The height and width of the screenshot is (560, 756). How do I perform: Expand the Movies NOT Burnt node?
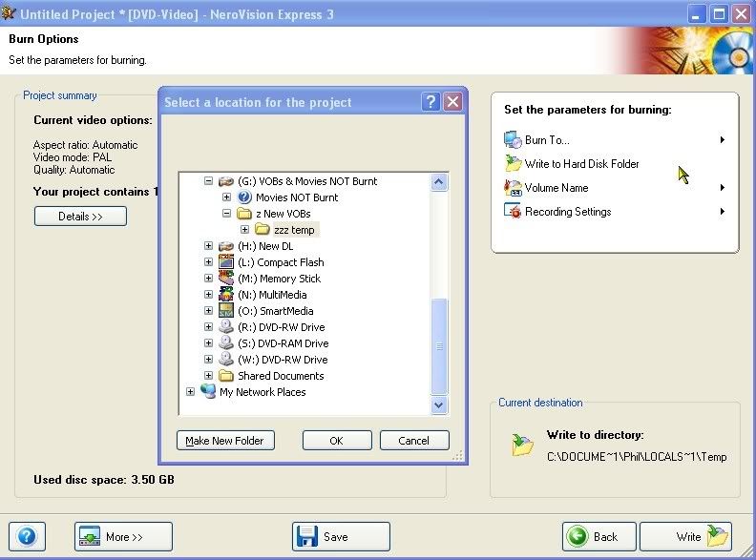coord(226,197)
